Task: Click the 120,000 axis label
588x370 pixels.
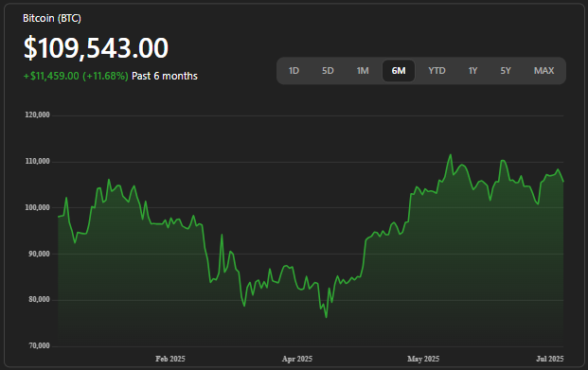Action: click(x=38, y=115)
